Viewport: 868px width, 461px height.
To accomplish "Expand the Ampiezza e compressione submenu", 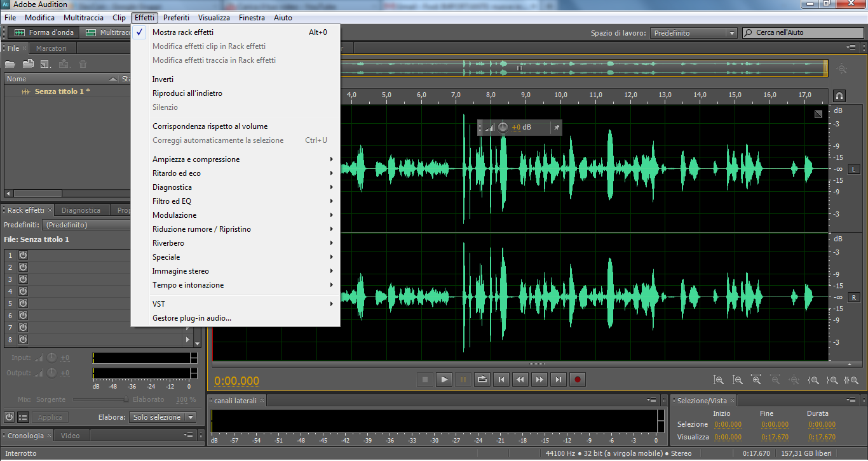I will click(x=236, y=159).
